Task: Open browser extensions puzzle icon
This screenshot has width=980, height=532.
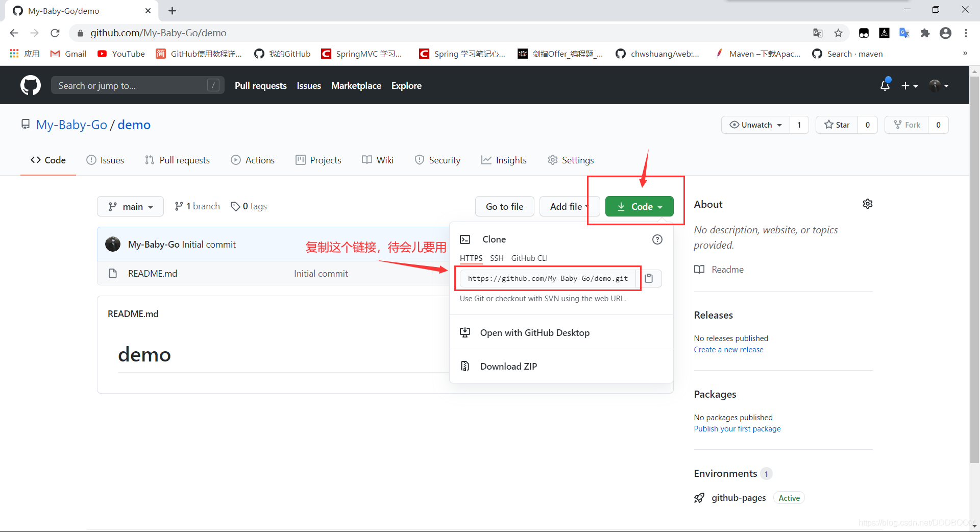Action: (x=925, y=33)
